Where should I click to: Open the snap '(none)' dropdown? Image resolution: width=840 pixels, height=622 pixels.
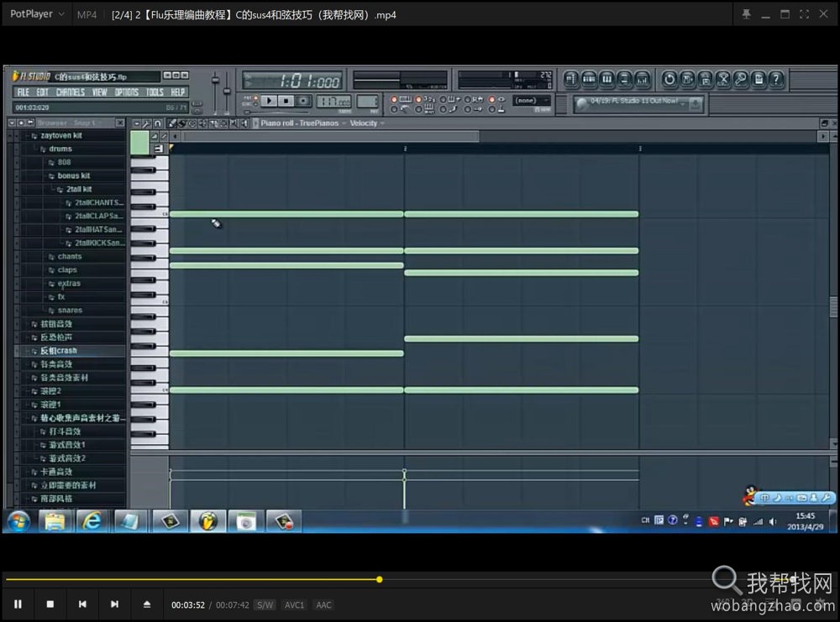tap(532, 101)
